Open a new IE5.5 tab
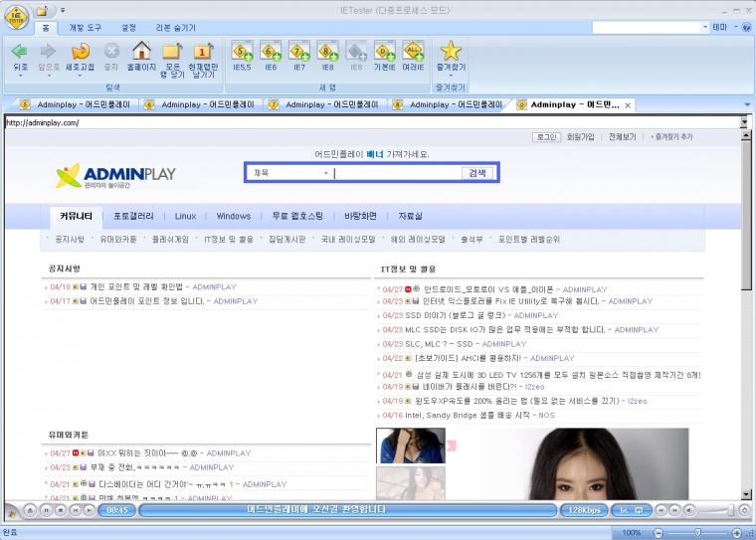Screen dimensions: 756x540 coord(242,52)
